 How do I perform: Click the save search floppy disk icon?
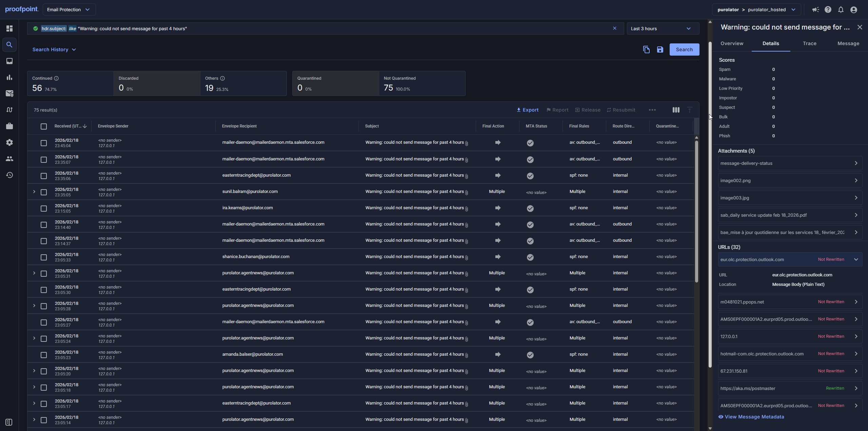[x=660, y=50]
